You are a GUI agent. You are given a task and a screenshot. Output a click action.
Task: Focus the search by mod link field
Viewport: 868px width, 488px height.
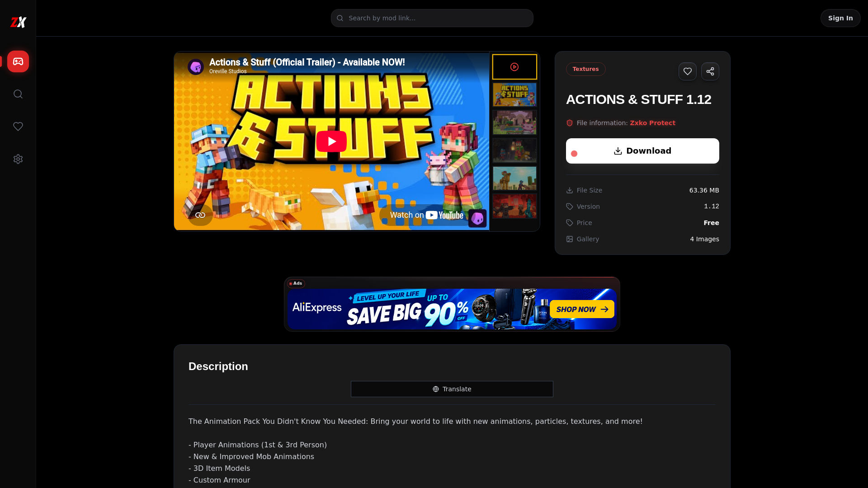tap(432, 18)
